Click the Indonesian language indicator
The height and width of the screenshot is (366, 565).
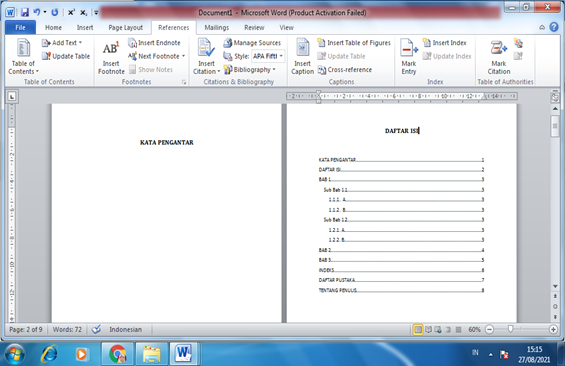point(125,329)
